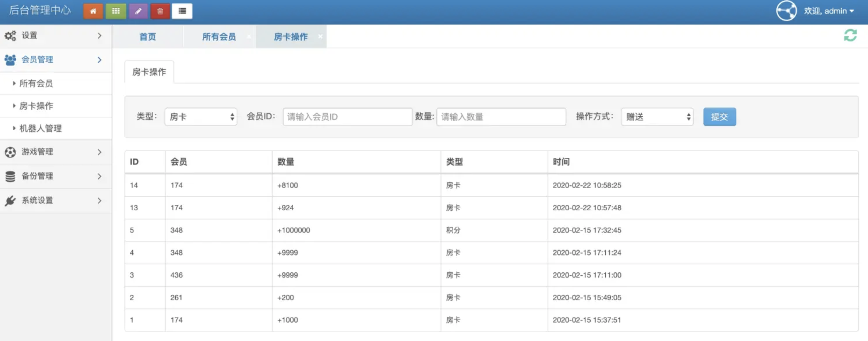
Task: Click the green refresh icon
Action: (850, 35)
